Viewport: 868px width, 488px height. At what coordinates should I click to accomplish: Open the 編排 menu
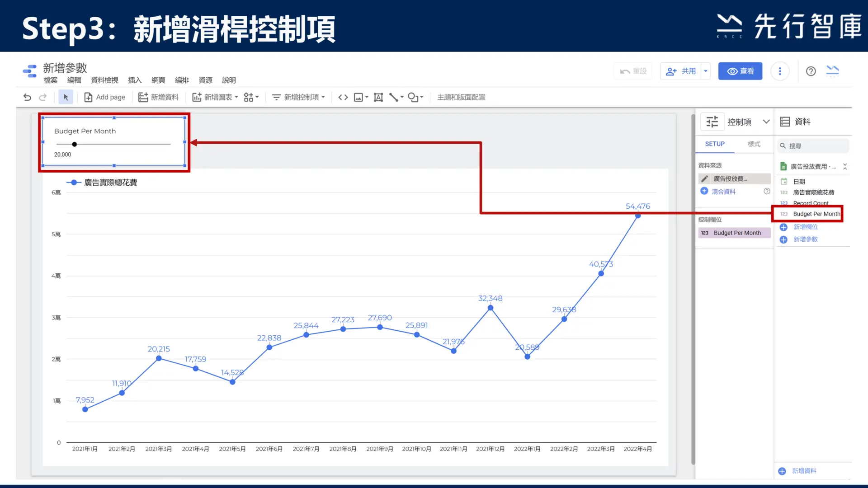coord(182,80)
